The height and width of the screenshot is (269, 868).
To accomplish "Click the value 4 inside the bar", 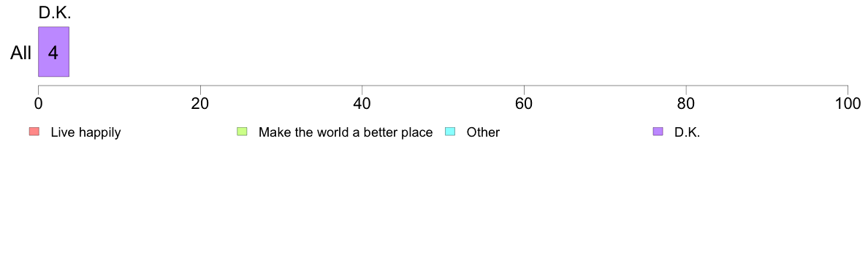I will coord(53,53).
